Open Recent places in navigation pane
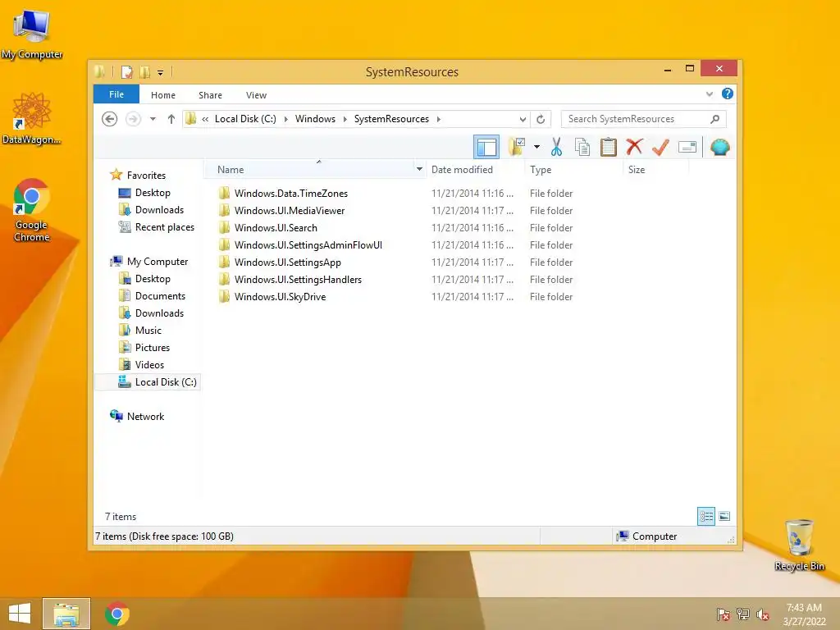 164,226
